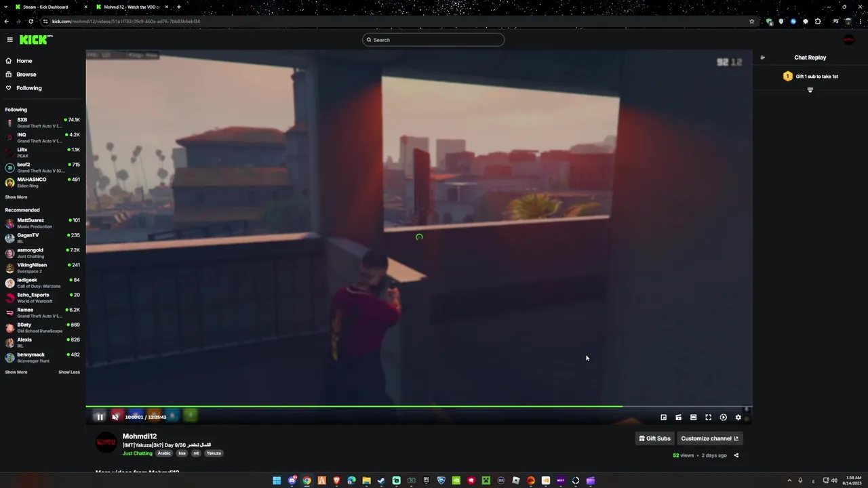Open VikingNilsen recommended channel
The image size is (868, 488).
[x=43, y=268]
